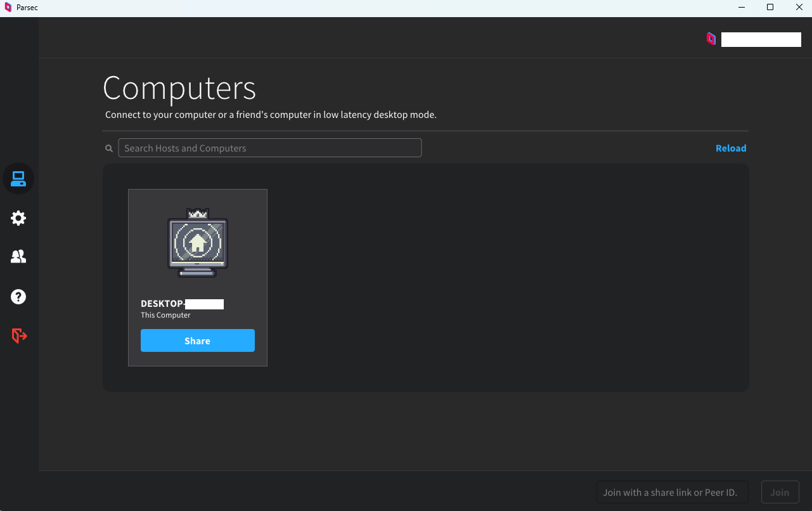Click the 'This Computer' label
Screen dimensions: 812x511
tap(165, 315)
